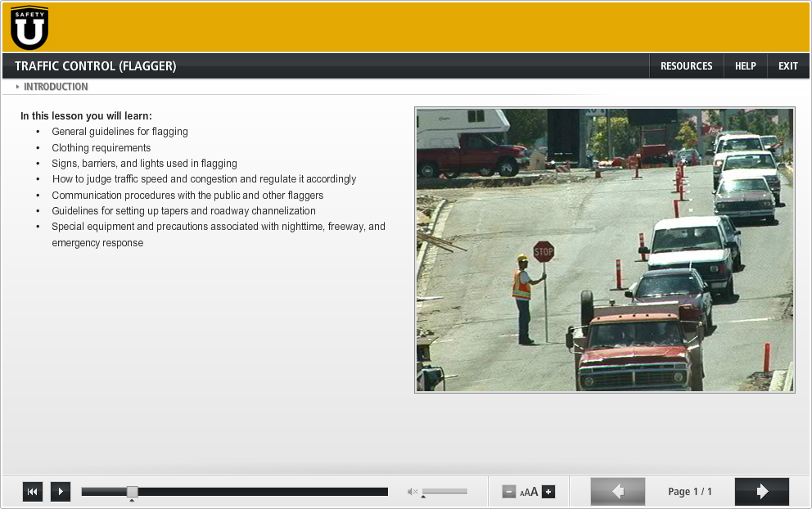
Task: Click the grayed previous page arrow
Action: tap(617, 491)
